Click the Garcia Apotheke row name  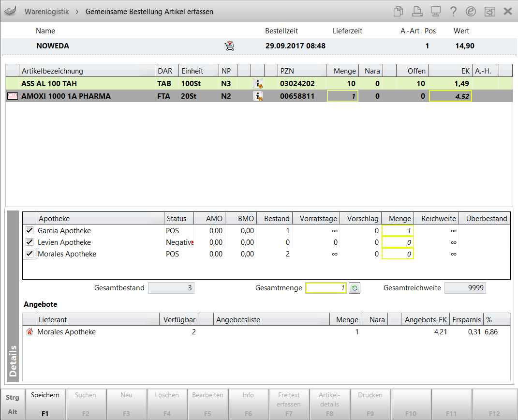tap(64, 231)
